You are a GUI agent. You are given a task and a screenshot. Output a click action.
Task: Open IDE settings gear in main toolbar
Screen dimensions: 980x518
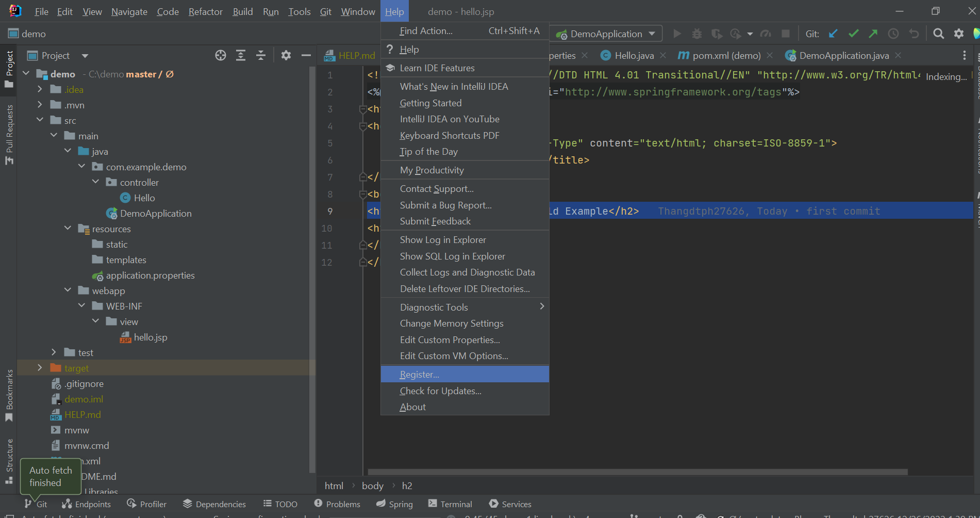coord(958,34)
